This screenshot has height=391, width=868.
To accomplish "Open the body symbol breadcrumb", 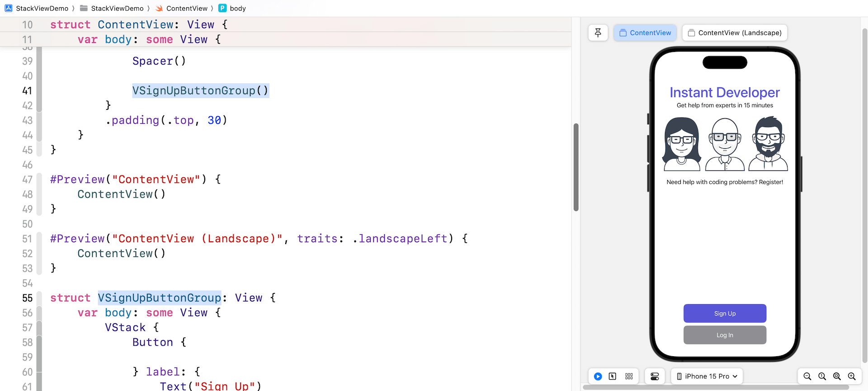I will coord(237,8).
